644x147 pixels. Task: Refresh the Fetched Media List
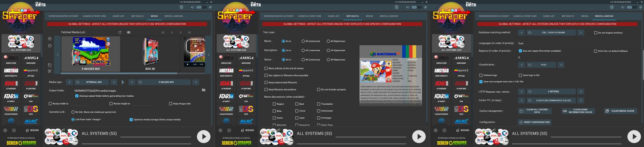pyautogui.click(x=120, y=33)
